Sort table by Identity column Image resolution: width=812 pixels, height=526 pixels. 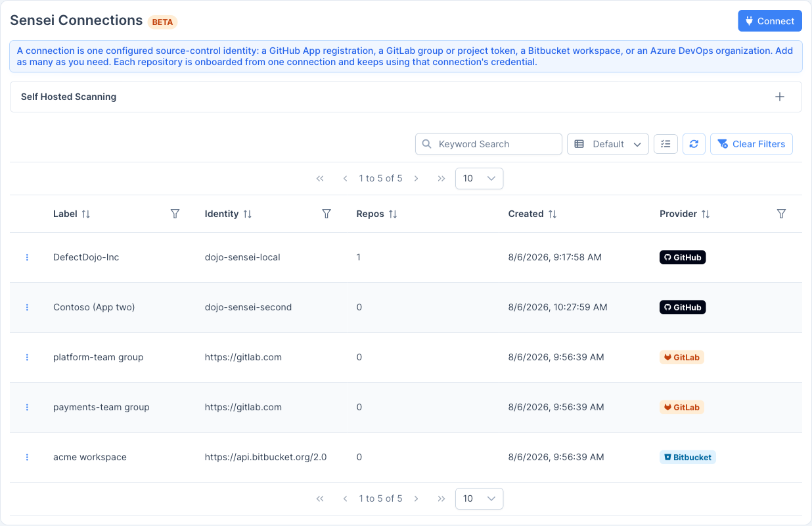(247, 214)
